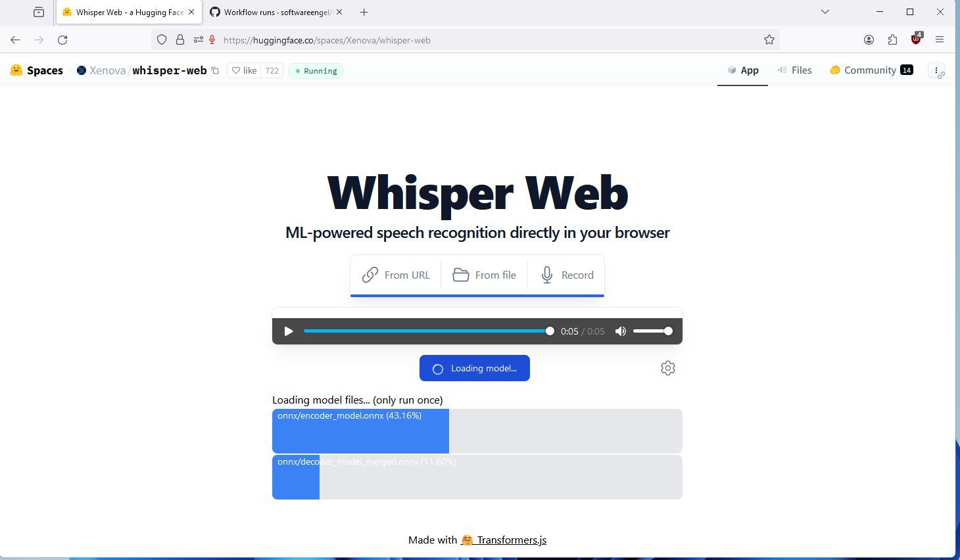Click the 0:05 / 0:05 time display

click(583, 331)
